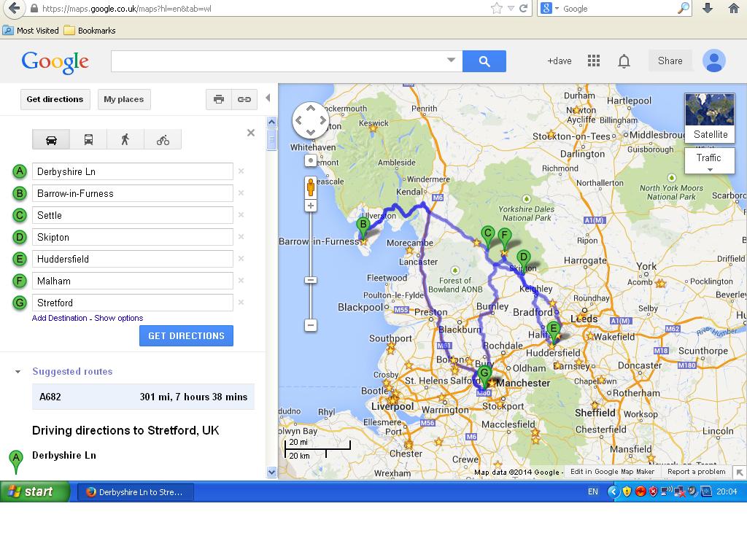Close the directions panel X

click(x=251, y=133)
